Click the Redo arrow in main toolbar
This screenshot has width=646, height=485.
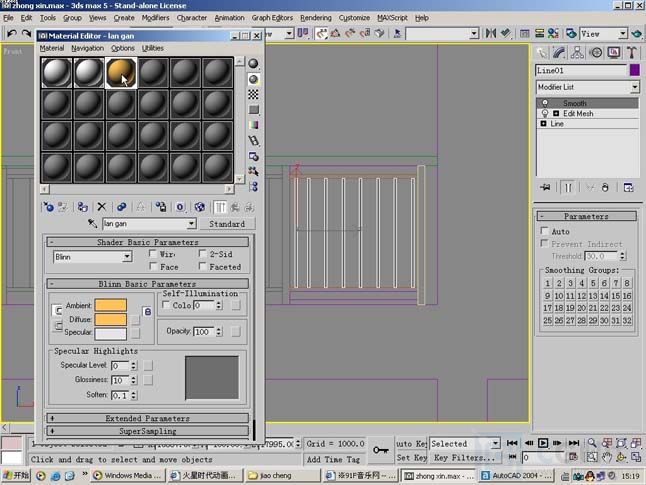26,33
